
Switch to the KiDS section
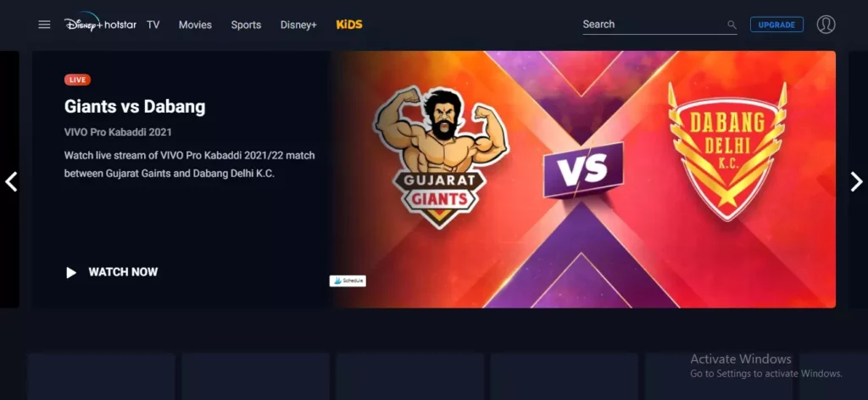349,25
